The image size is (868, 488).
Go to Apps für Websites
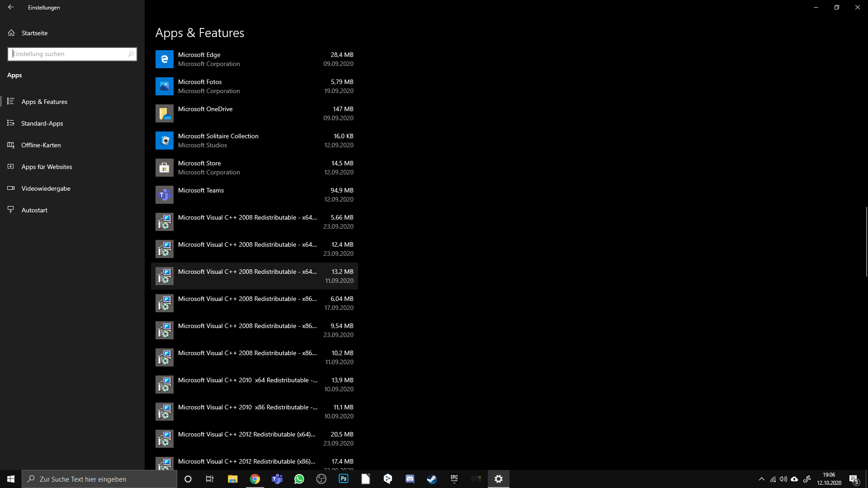47,167
